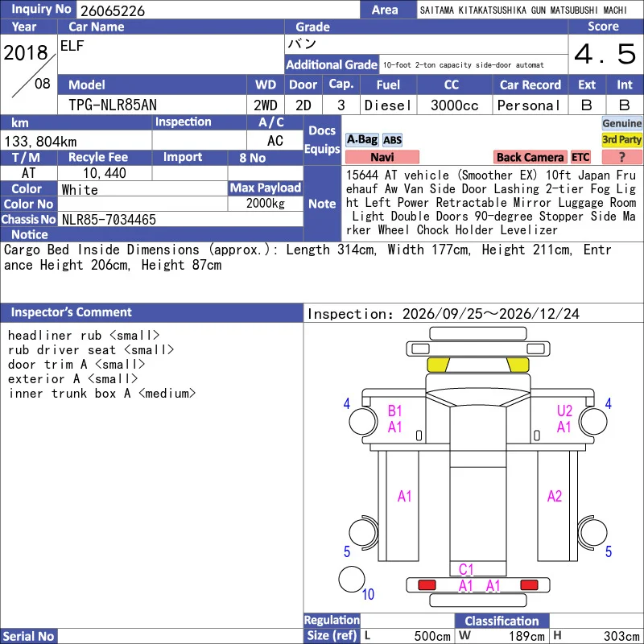Click the A2 mark on cargo side
The height and width of the screenshot is (644, 644).
(555, 497)
